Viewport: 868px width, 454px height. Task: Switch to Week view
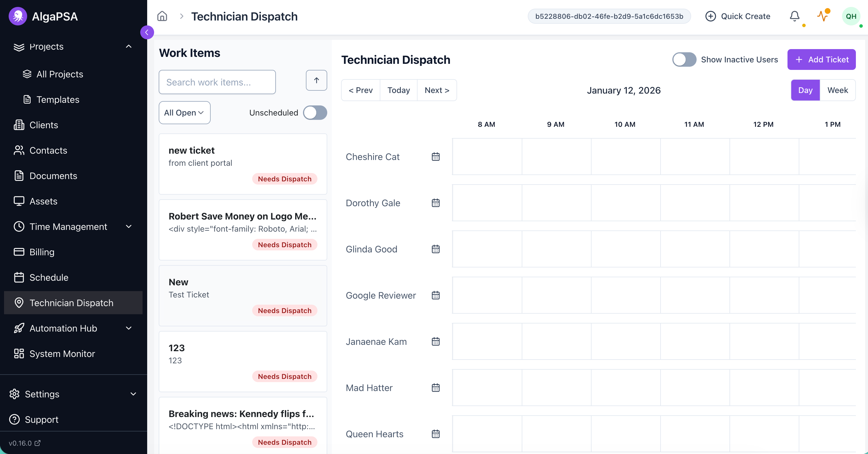(x=837, y=90)
